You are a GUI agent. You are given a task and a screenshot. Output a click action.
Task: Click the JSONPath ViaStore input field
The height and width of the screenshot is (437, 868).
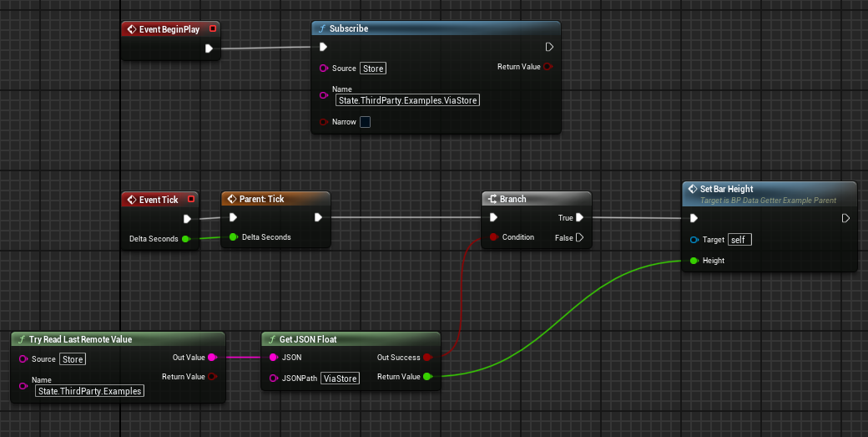(341, 379)
